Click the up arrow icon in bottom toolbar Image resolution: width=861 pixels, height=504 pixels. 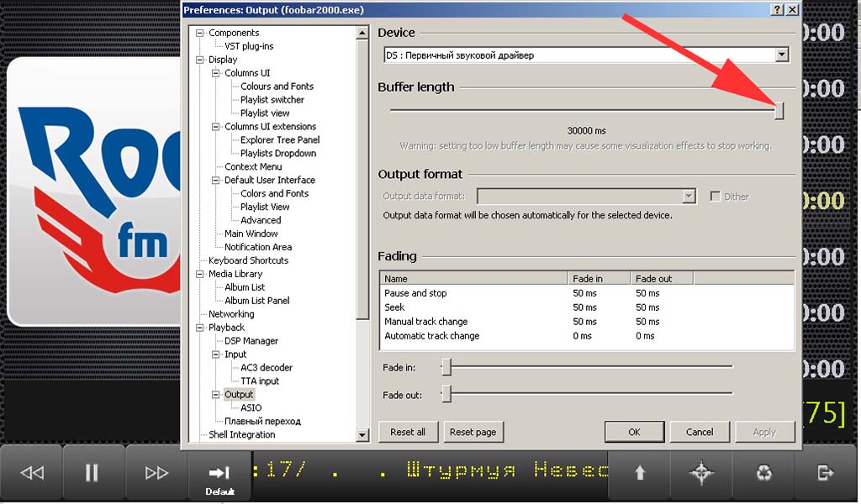pos(640,474)
